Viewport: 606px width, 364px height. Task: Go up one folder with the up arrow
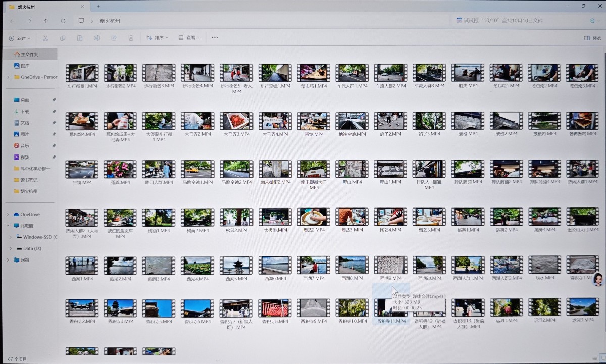click(x=46, y=21)
